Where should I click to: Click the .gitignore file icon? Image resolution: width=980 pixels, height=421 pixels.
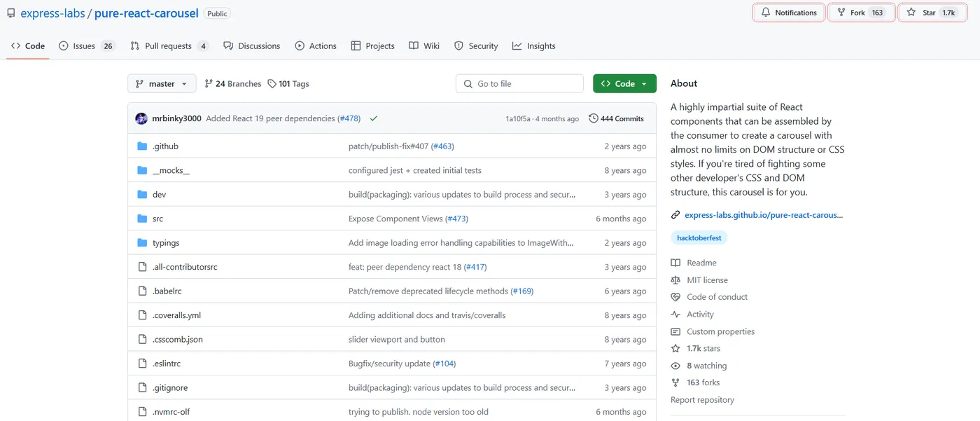[x=142, y=388]
